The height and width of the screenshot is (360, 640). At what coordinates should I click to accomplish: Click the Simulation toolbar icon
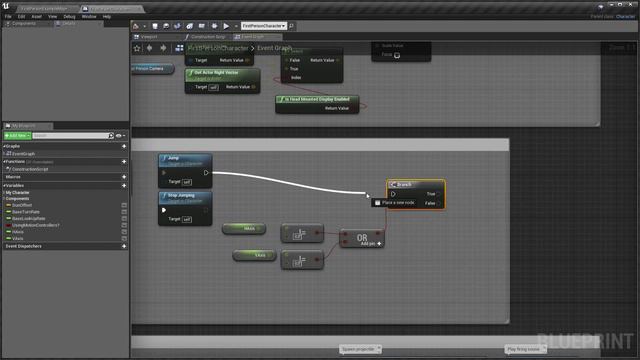214,26
